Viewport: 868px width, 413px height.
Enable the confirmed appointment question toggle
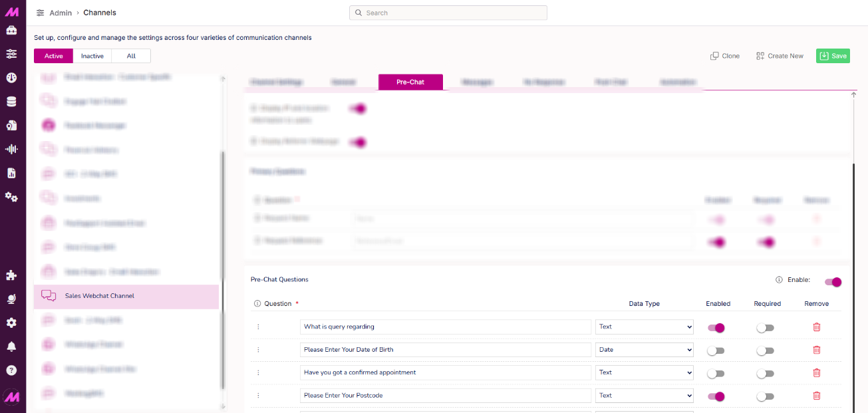point(716,374)
